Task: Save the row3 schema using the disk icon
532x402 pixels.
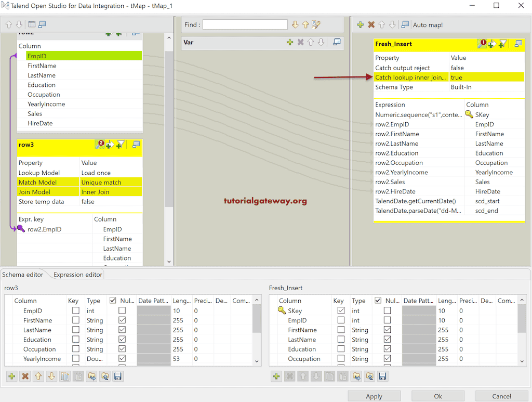Action: pos(118,376)
